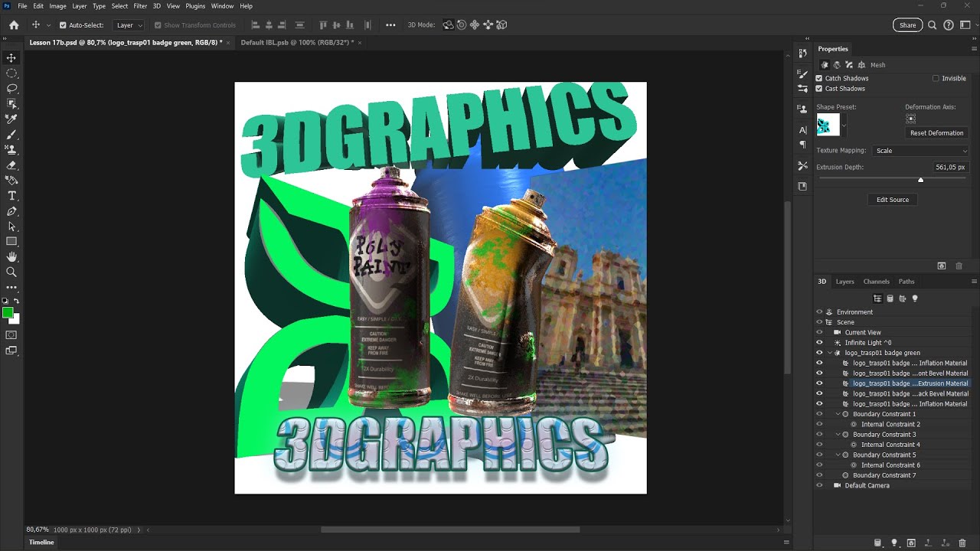Collapse the logo_trasp01 badge green mesh
The width and height of the screenshot is (980, 551).
click(x=830, y=353)
